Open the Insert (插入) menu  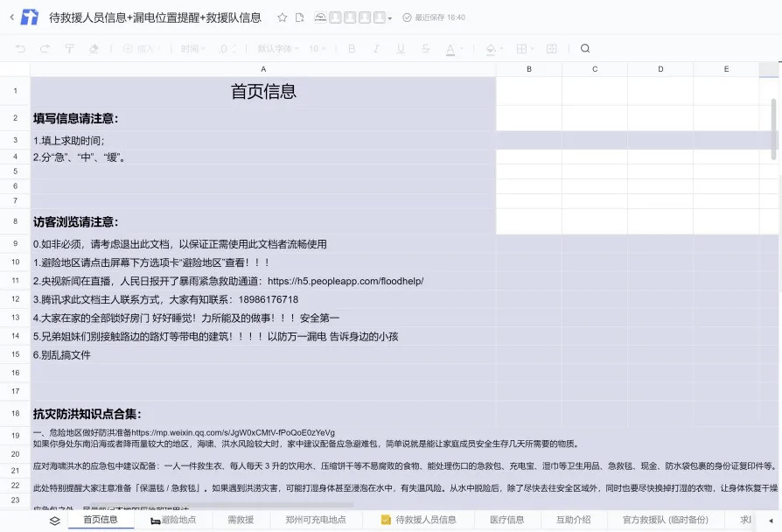[142, 48]
